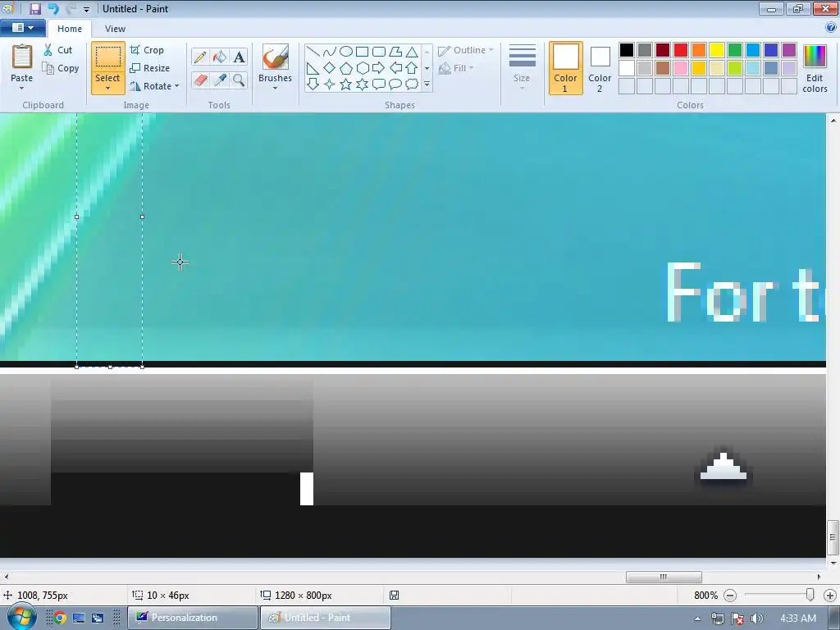This screenshot has width=840, height=630.
Task: Click the zoom slider handle
Action: (810, 595)
